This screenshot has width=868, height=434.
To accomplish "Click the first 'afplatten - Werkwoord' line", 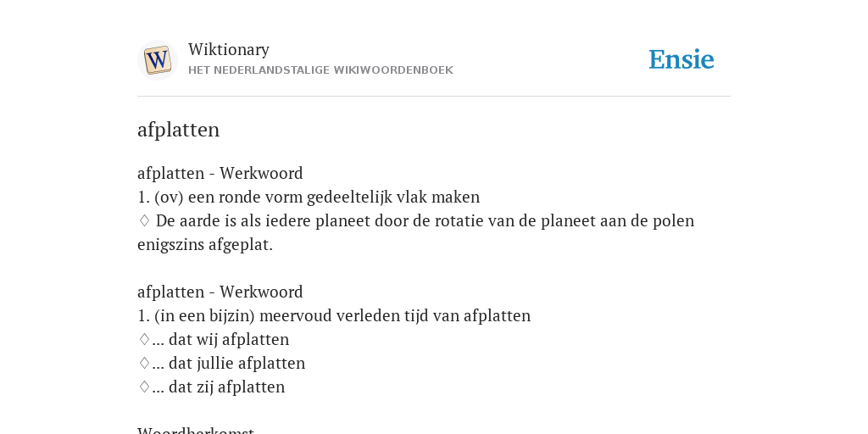I will click(220, 173).
